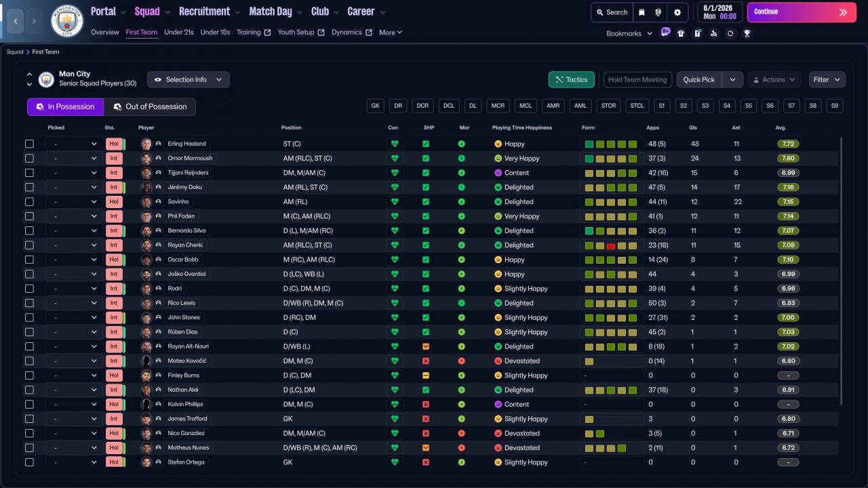Screen dimensions: 868x488
Task: Select the checkbox next to Phil Foden
Action: (x=29, y=216)
